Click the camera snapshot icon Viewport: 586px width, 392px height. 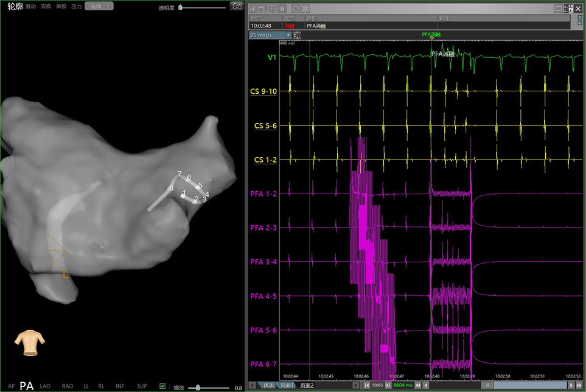pyautogui.click(x=237, y=6)
